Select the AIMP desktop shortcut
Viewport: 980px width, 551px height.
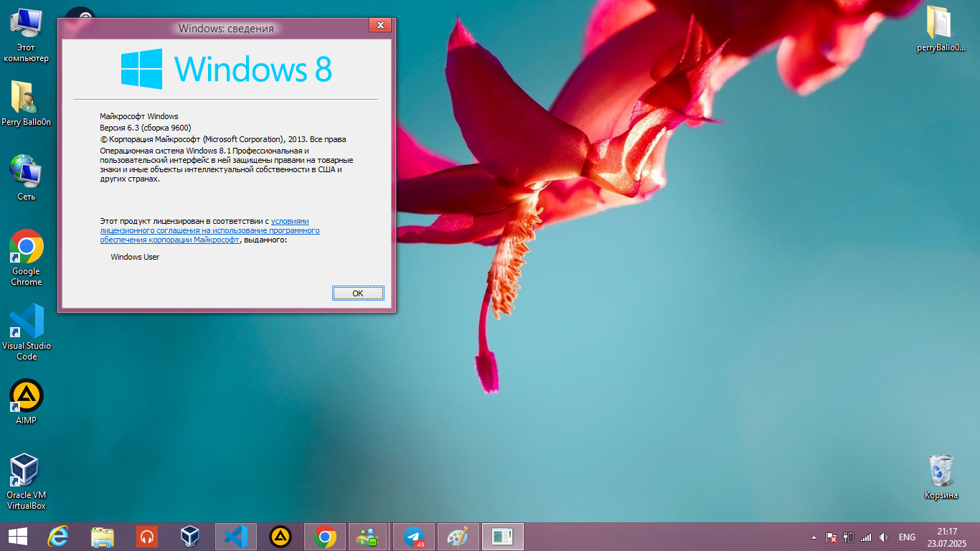tap(27, 402)
